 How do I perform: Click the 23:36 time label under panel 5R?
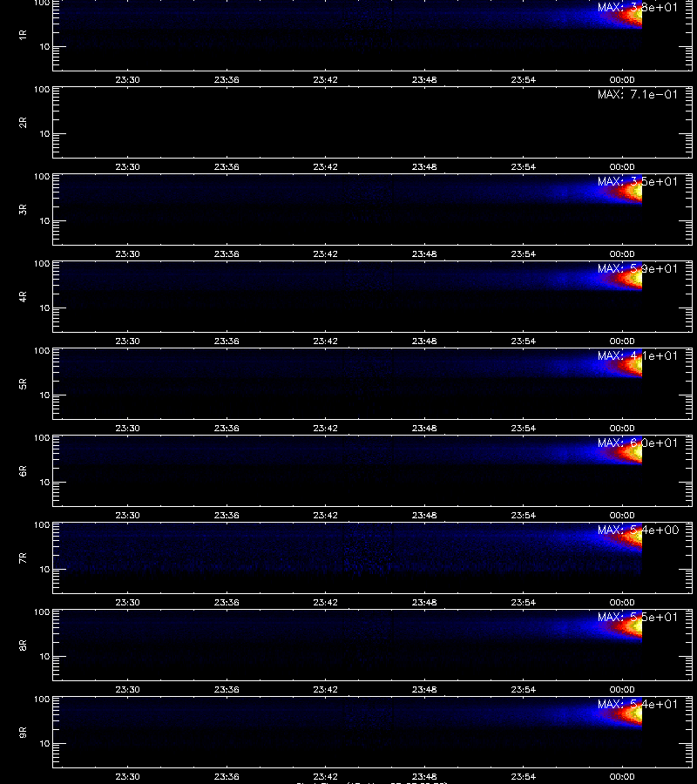click(x=227, y=428)
